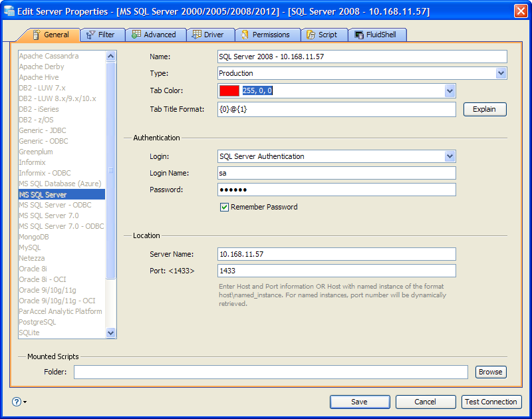Click the Port field
532x419 pixels.
pos(336,271)
